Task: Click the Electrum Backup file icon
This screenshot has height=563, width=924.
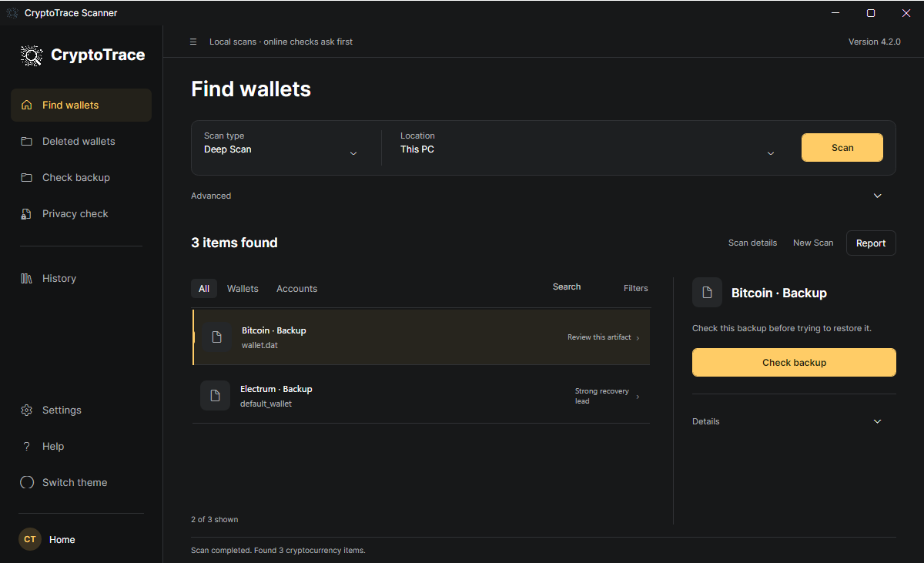Action: pyautogui.click(x=215, y=395)
